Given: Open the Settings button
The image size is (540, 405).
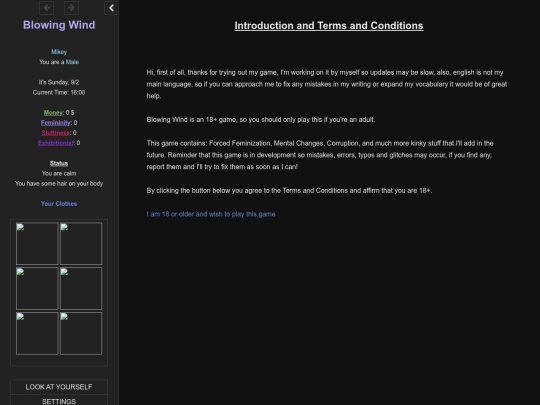Looking at the screenshot, I should click(x=59, y=400).
